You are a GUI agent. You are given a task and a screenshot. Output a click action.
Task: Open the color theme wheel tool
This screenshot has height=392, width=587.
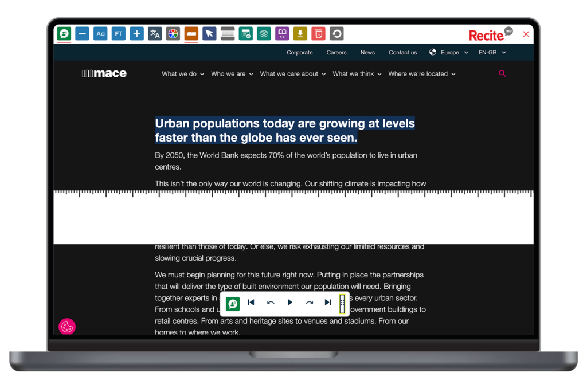coord(173,33)
